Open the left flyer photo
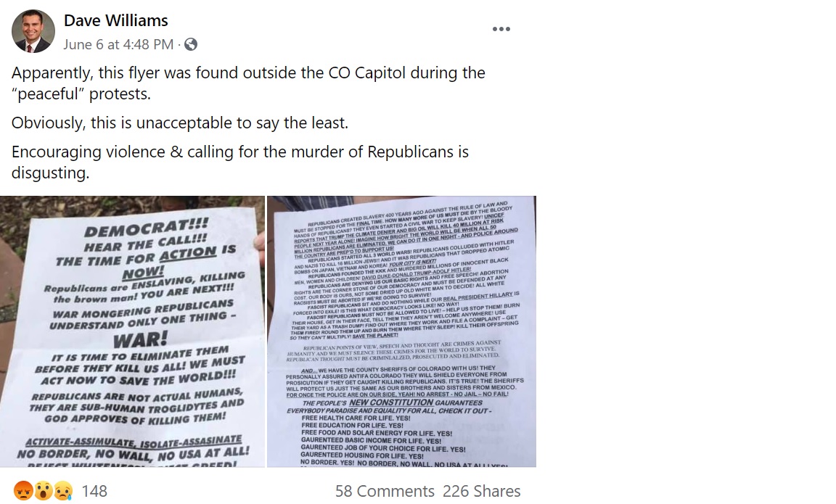This screenshot has width=836, height=504. coord(132,331)
